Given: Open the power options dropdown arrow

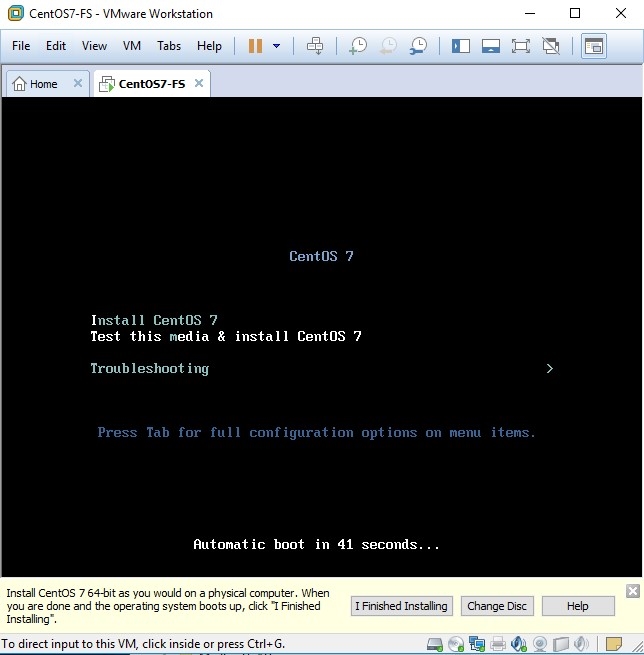Looking at the screenshot, I should (x=276, y=46).
